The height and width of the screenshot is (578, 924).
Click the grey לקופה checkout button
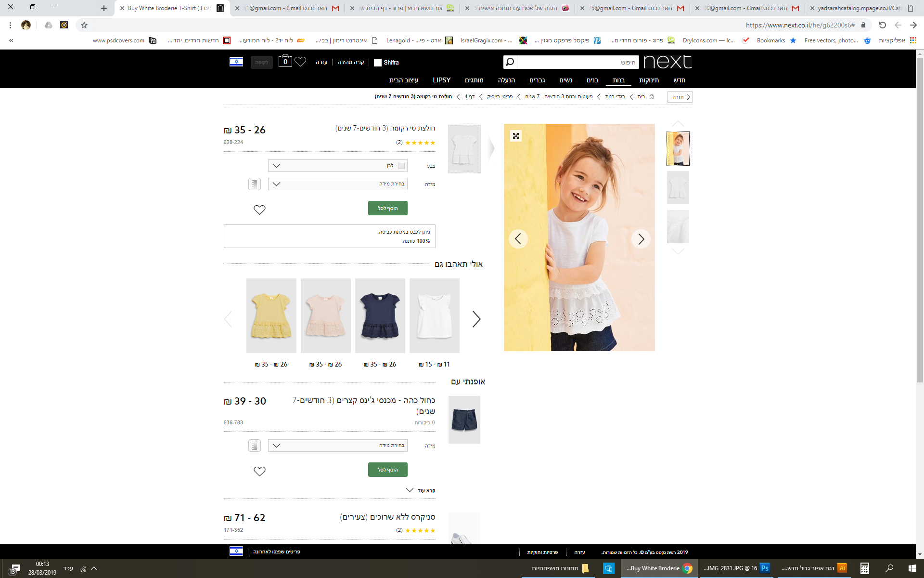[x=261, y=62]
